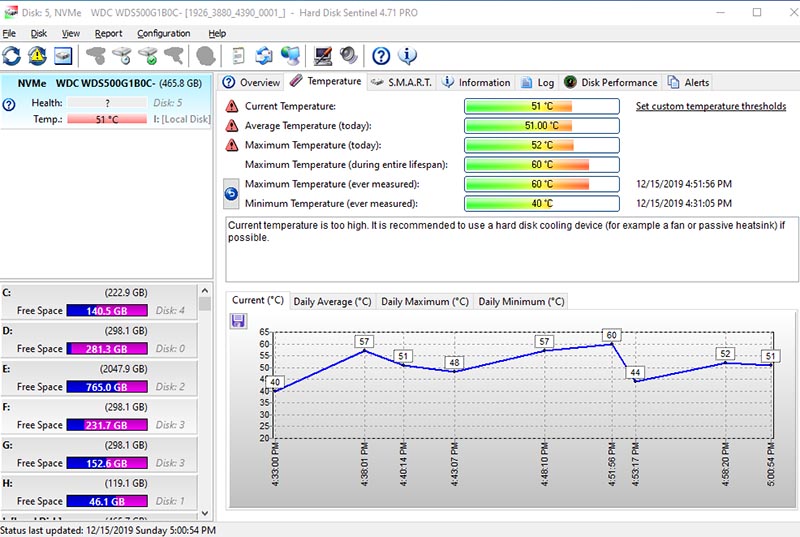Open the Disk menu

coord(39,33)
